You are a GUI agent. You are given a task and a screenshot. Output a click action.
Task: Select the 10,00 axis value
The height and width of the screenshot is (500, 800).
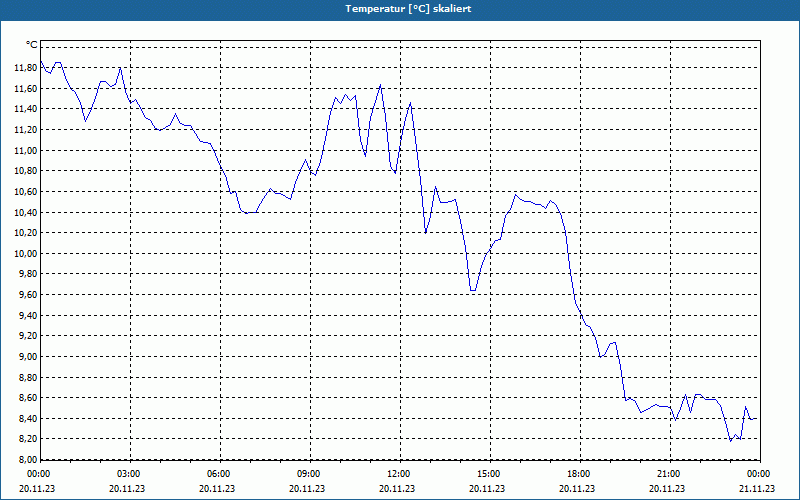[27, 253]
